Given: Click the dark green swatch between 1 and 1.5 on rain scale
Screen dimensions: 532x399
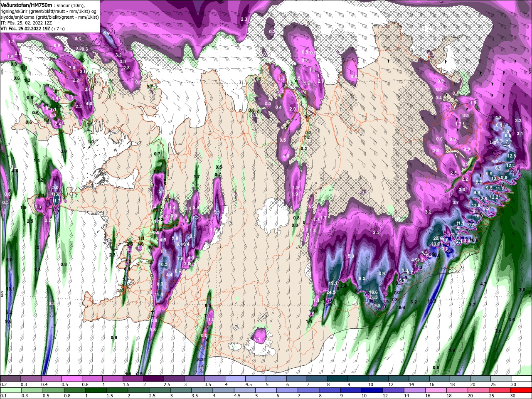Looking at the screenshot, I should (96, 390).
